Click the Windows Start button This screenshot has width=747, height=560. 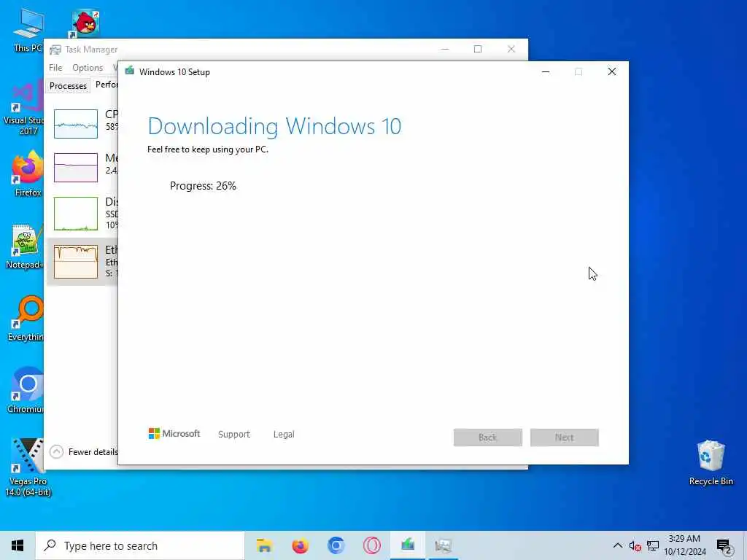point(18,545)
